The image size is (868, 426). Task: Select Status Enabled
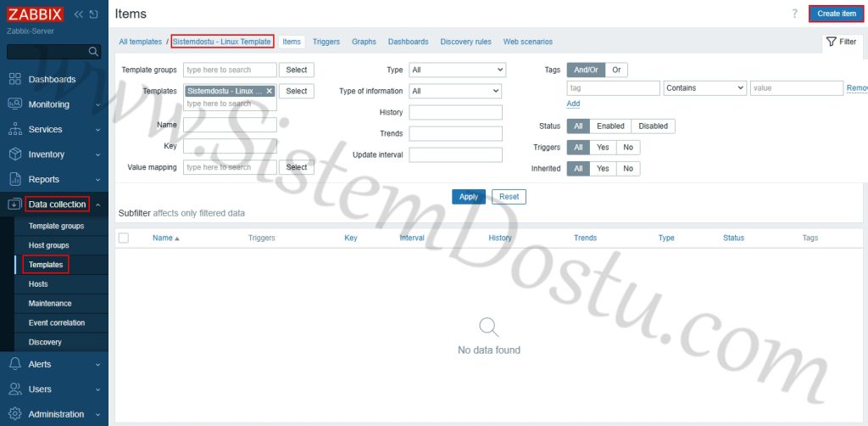click(610, 126)
